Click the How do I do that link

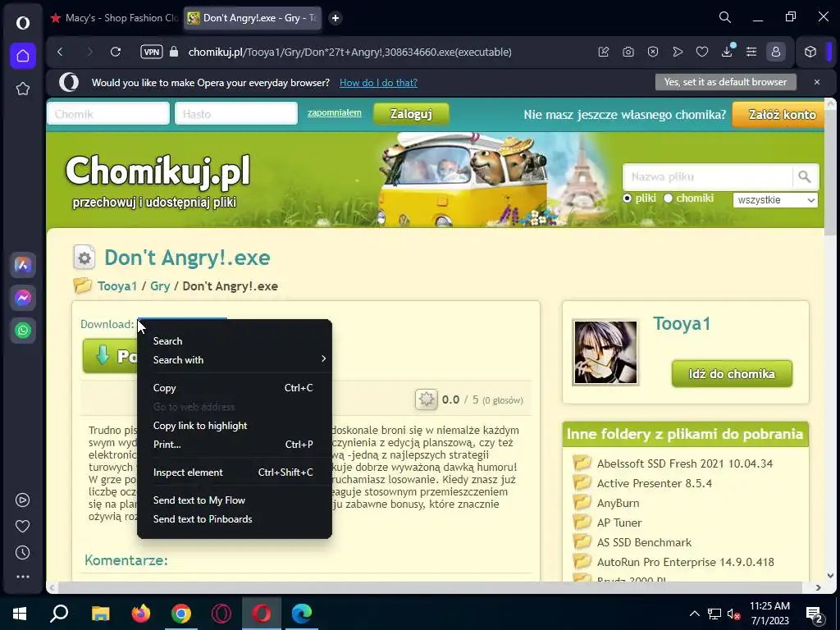pyautogui.click(x=378, y=83)
